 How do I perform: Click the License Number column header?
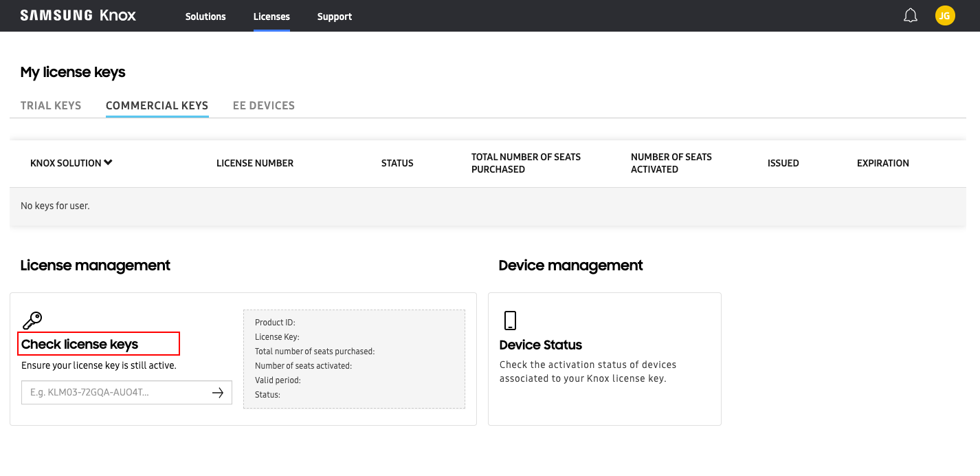pos(255,163)
